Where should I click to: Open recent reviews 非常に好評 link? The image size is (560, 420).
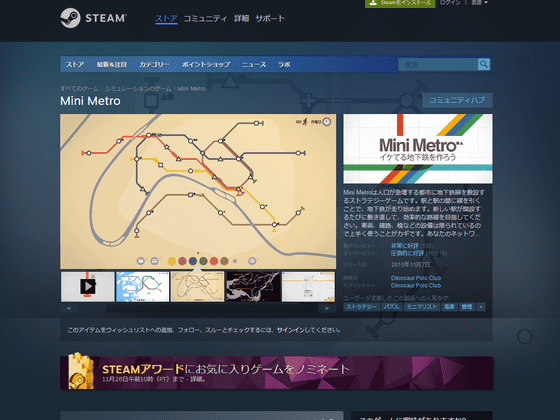(x=404, y=246)
